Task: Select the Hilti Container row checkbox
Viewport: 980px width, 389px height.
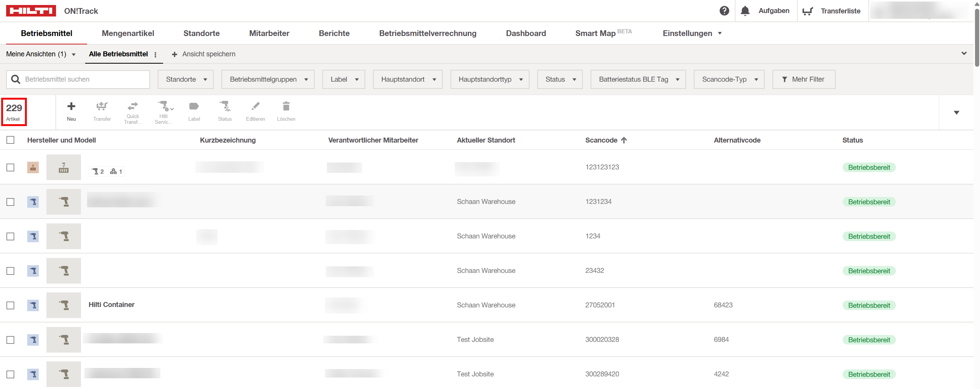Action: 10,305
